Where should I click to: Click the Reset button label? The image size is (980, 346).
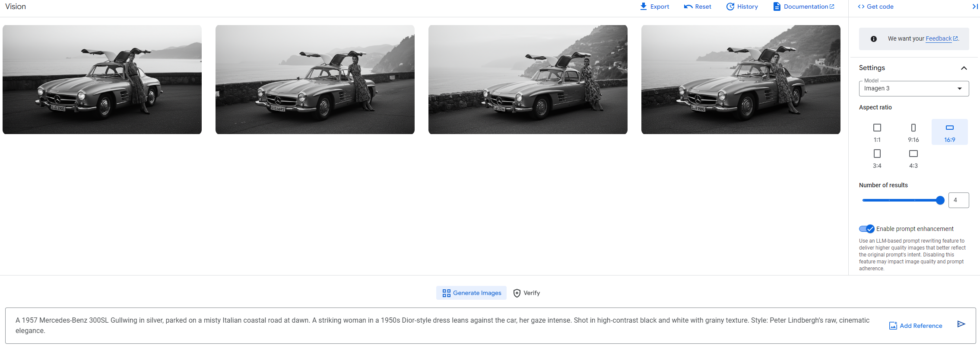coord(703,6)
